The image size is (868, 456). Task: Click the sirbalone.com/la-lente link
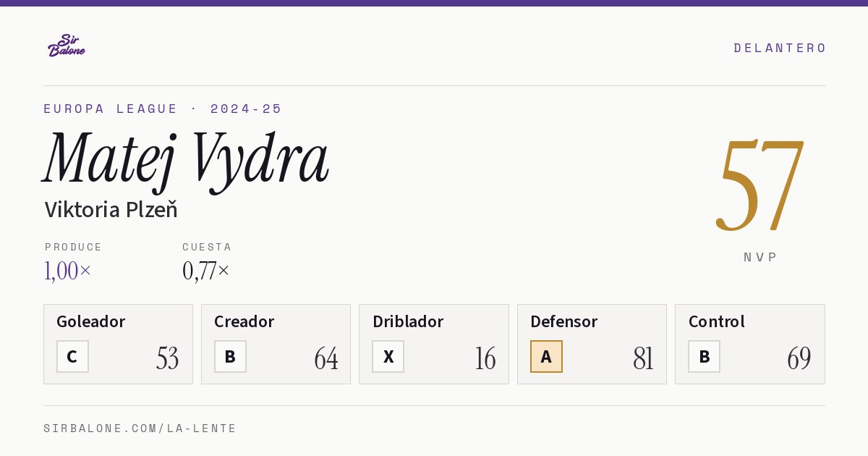[x=140, y=428]
